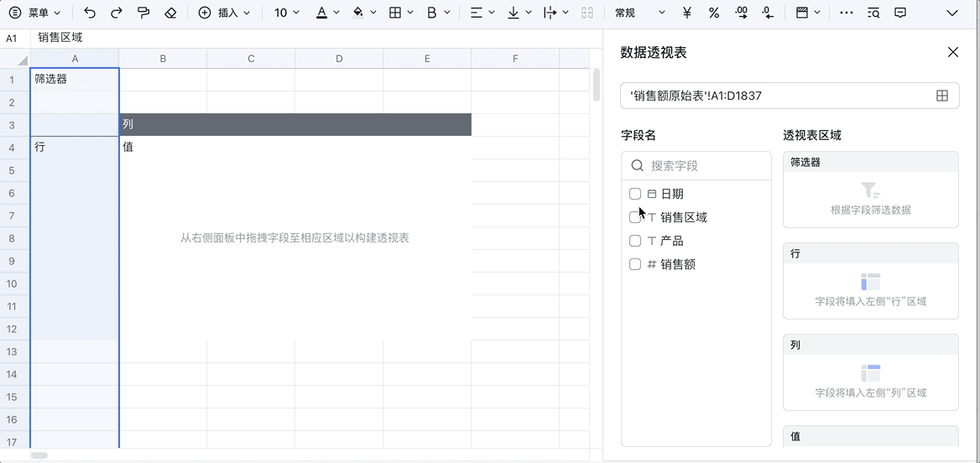Viewport: 980px width, 463px height.
Task: Click the data range grid selector icon
Action: (942, 96)
